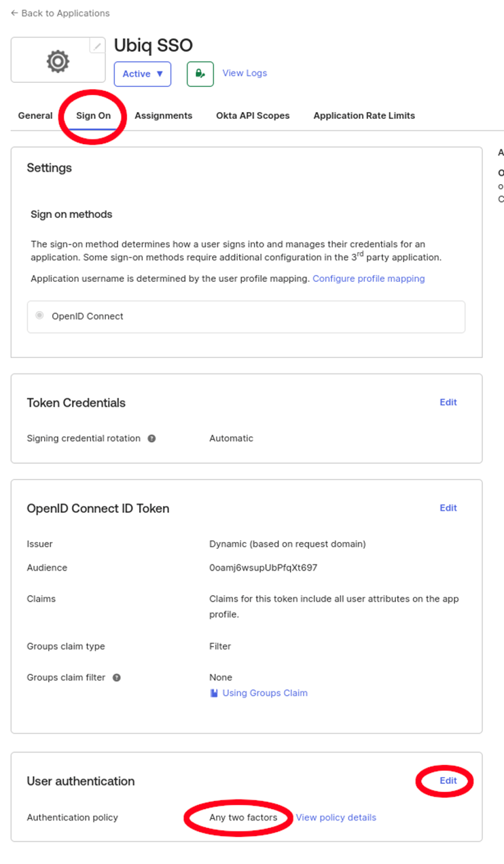Select the Okta API Scopes tab
Image resolution: width=504 pixels, height=864 pixels.
coord(253,115)
